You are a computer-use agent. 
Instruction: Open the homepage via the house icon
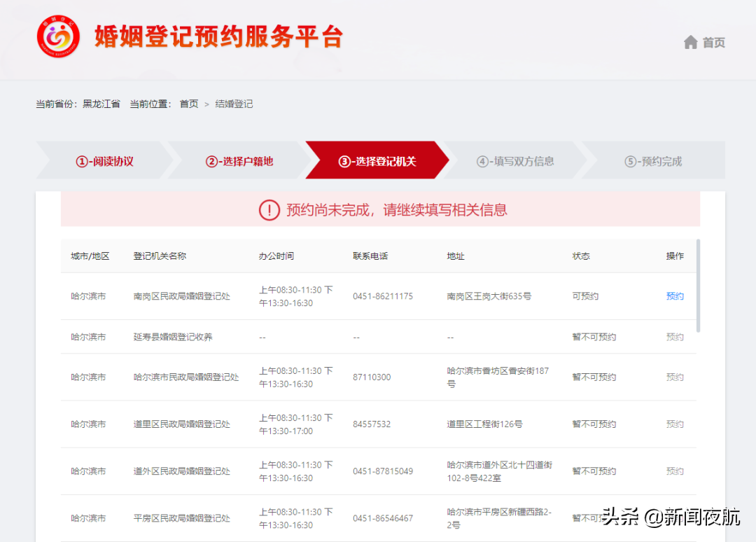[691, 42]
